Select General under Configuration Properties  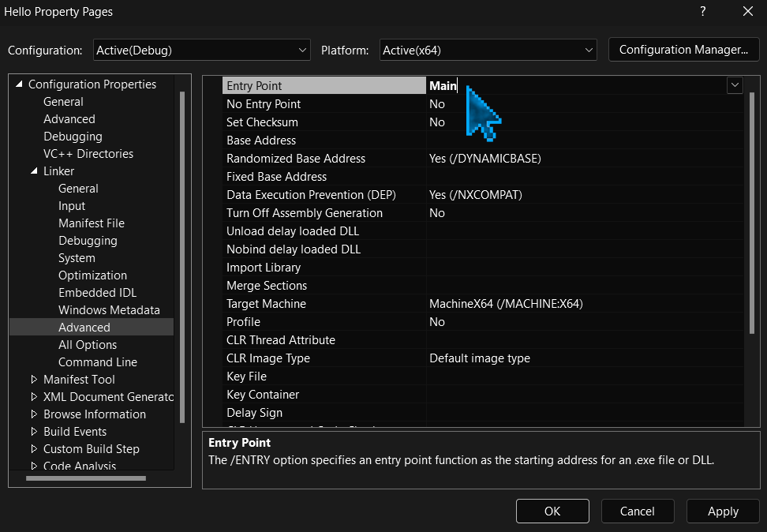pyautogui.click(x=63, y=102)
